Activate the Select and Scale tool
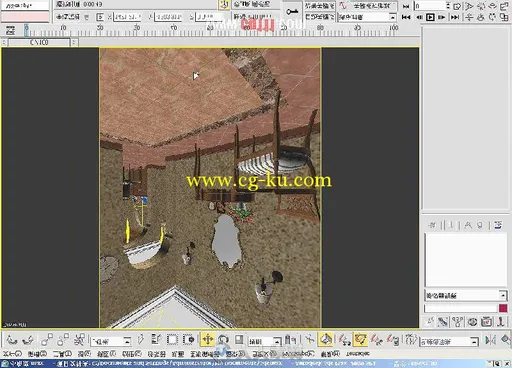This screenshot has width=512, height=368. coord(239,340)
